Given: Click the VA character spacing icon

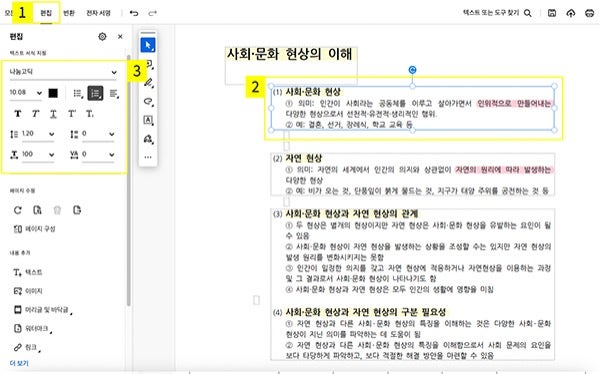Looking at the screenshot, I should pos(74,154).
